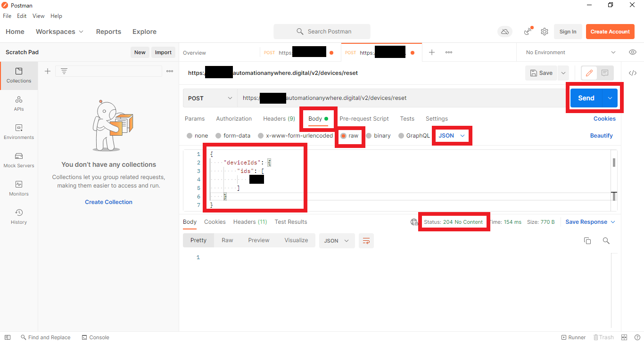Click the filter icon in collections search

tap(64, 71)
